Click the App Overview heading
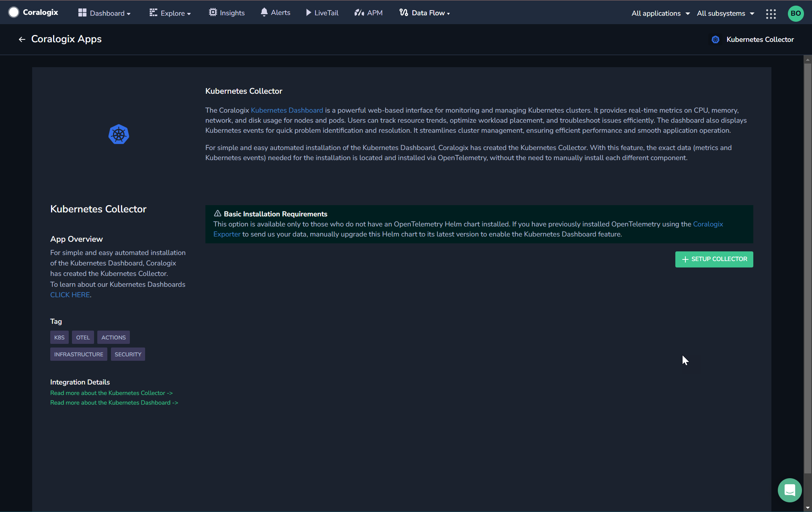Viewport: 812px width, 512px height. 76,239
